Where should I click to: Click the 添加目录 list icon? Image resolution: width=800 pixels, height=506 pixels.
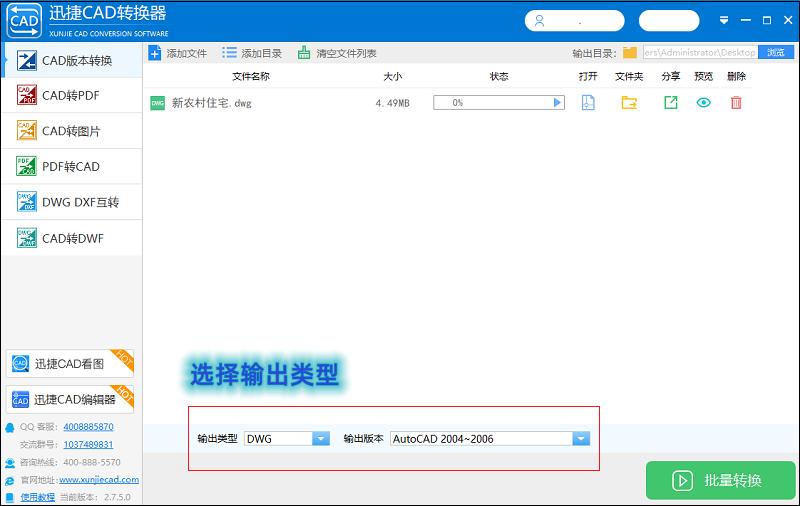229,53
